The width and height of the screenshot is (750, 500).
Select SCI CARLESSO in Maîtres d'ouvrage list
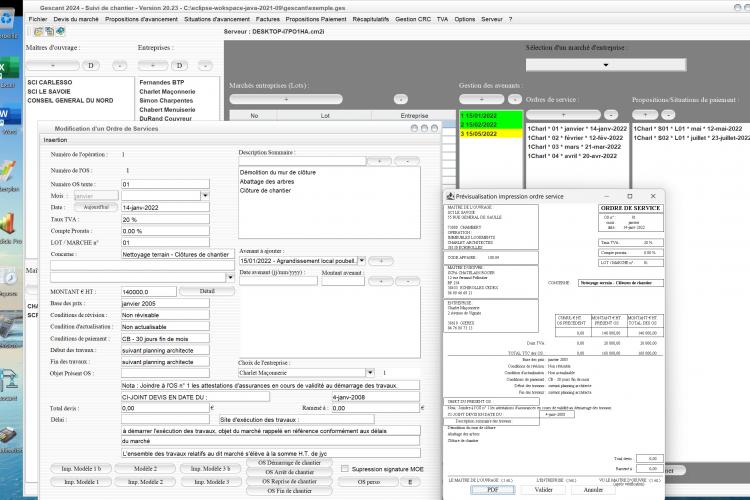pyautogui.click(x=50, y=82)
